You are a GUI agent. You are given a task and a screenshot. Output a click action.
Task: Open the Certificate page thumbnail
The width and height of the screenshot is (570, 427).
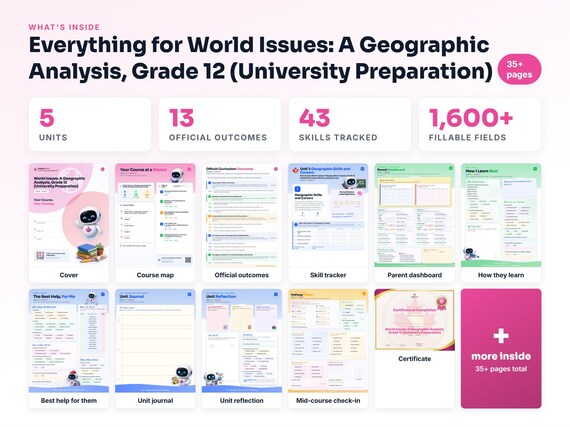pos(415,320)
